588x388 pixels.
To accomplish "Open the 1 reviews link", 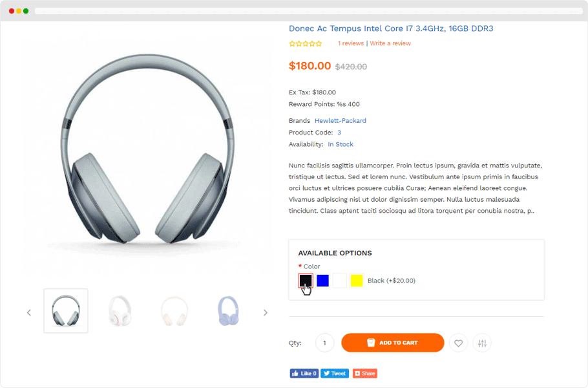I will pos(351,44).
